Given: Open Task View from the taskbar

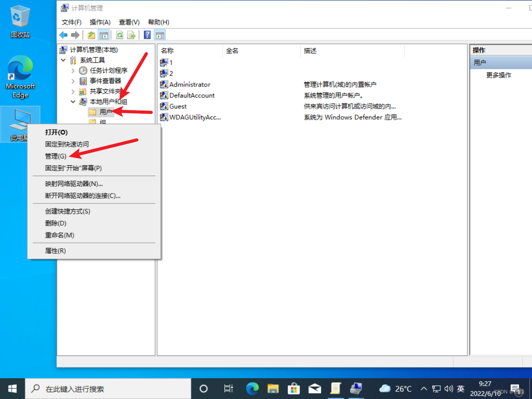Looking at the screenshot, I should (229, 389).
